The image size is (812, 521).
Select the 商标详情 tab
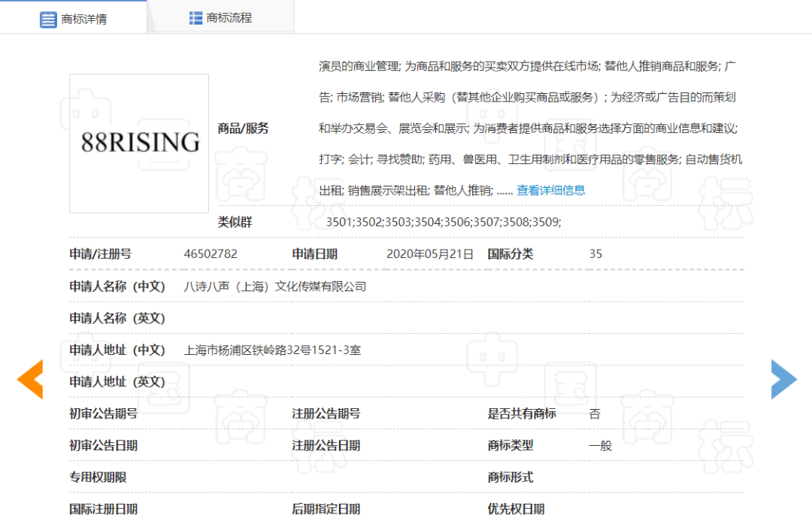click(74, 17)
